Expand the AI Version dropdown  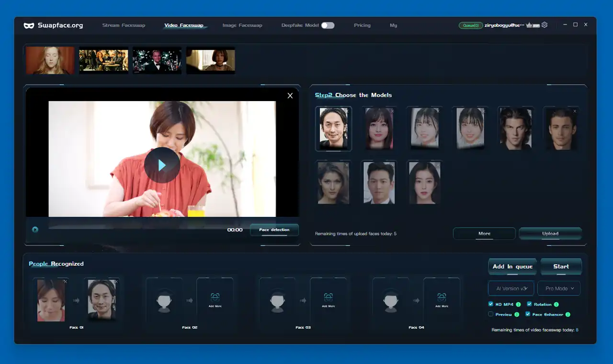[x=511, y=288]
